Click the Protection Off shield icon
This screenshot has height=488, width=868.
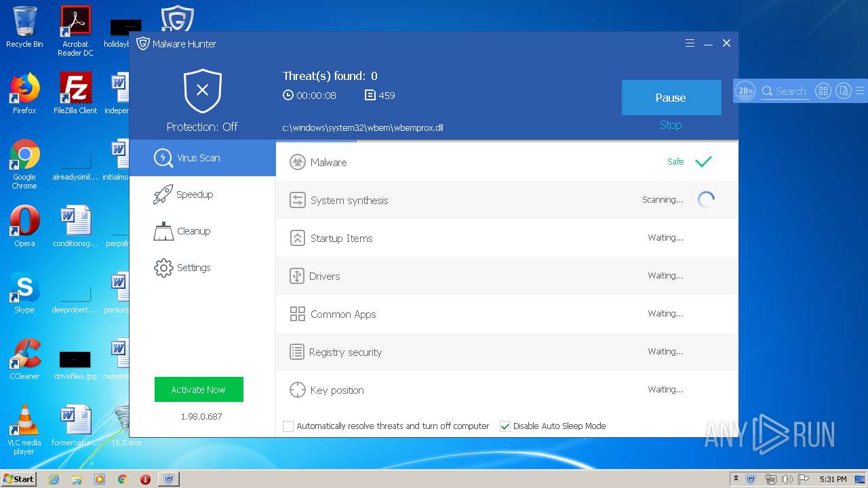pyautogui.click(x=202, y=91)
